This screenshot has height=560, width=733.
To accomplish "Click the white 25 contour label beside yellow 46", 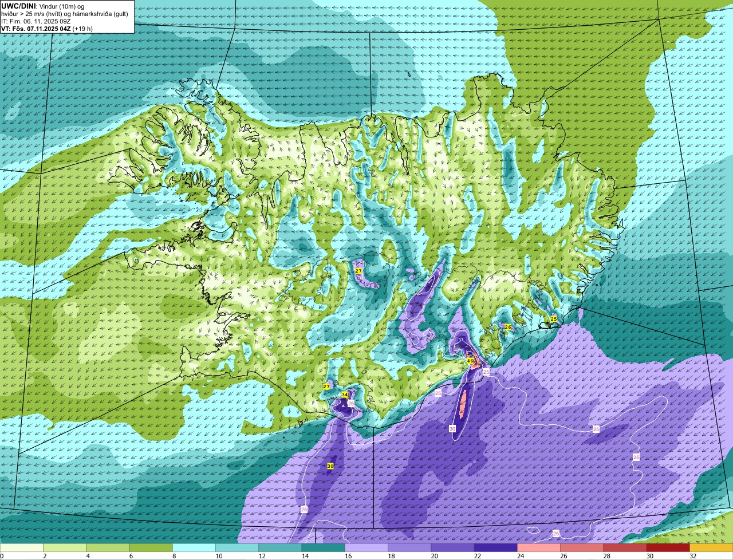I will pyautogui.click(x=486, y=372).
